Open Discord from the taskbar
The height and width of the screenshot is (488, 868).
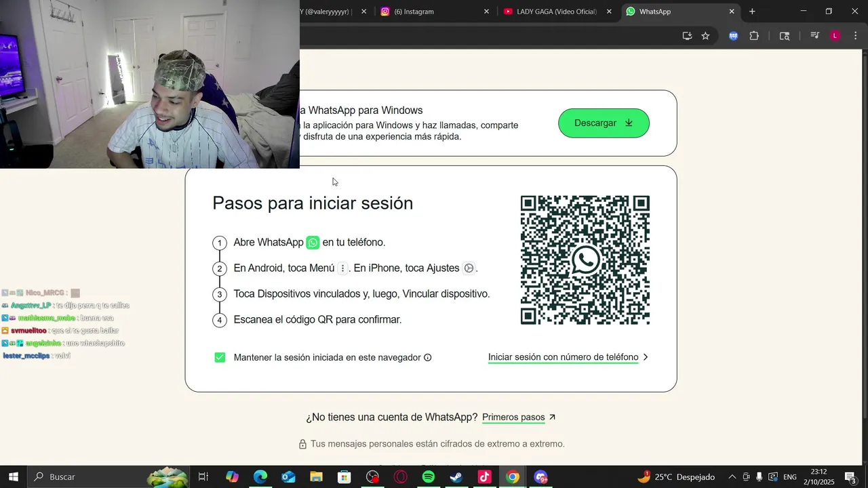(540, 477)
